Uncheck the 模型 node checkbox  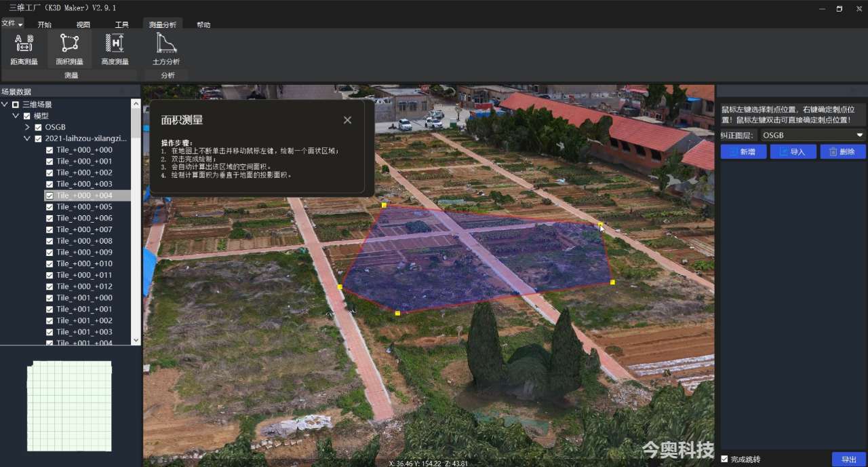click(x=26, y=115)
